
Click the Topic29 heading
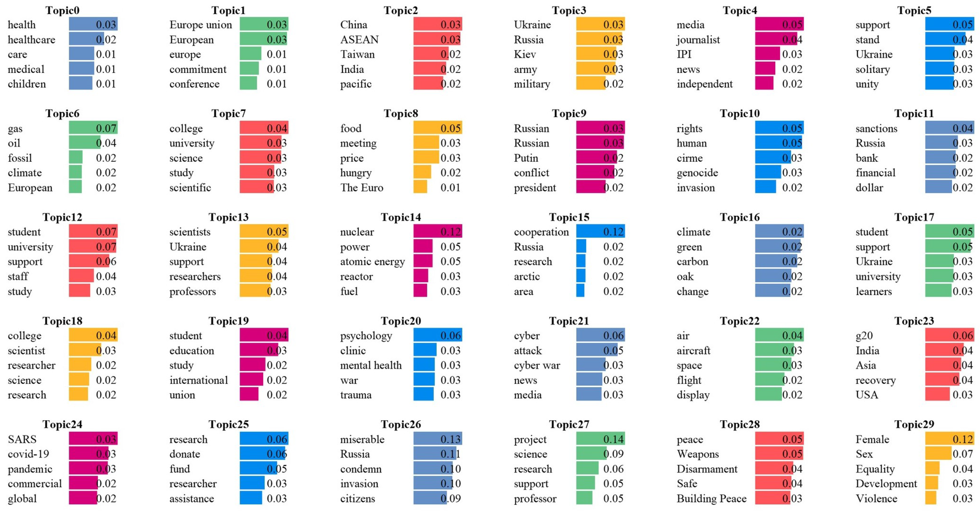[x=914, y=424]
